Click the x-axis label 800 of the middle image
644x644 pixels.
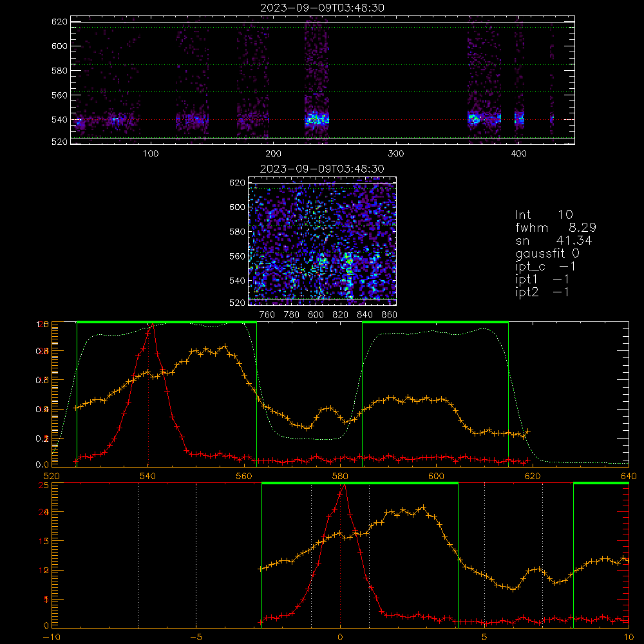(316, 314)
